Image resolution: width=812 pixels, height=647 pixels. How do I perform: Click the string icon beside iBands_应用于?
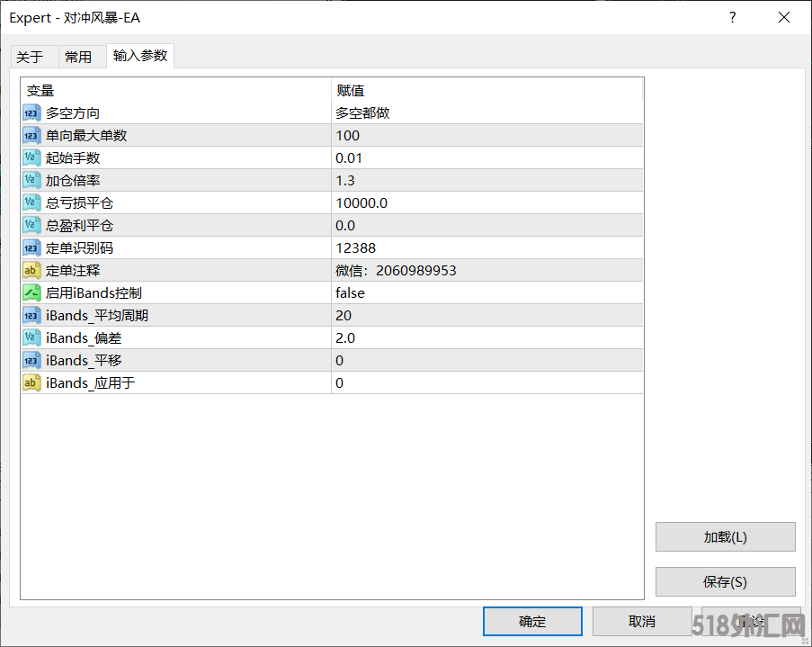(x=31, y=383)
